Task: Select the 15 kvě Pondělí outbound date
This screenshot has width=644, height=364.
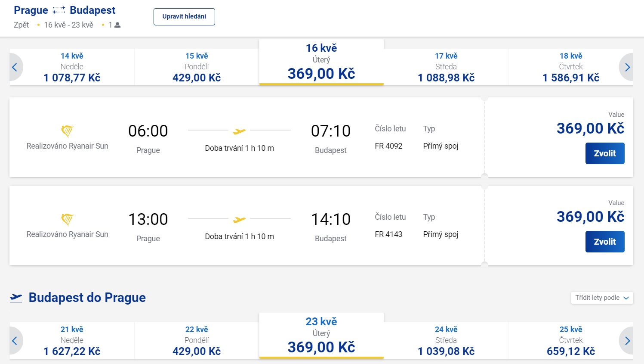Action: pos(197,67)
